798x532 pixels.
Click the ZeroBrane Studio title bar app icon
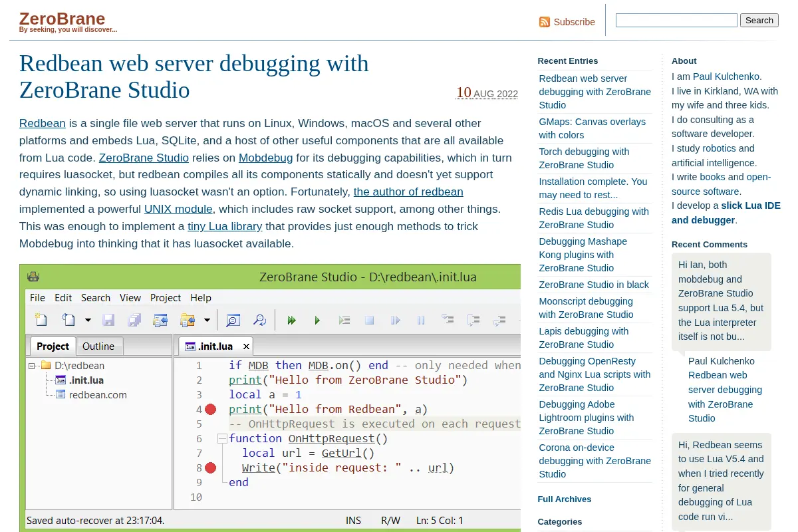pyautogui.click(x=33, y=277)
